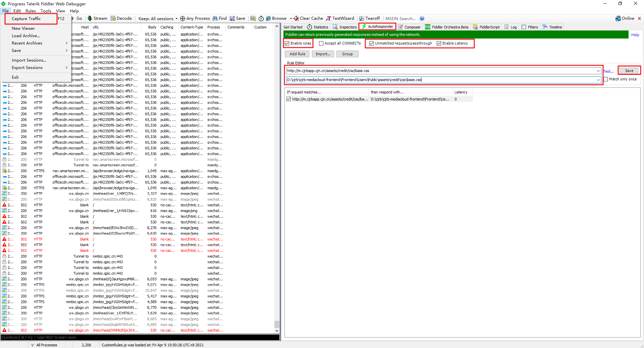Click the Test... link
The width and height of the screenshot is (644, 348).
point(608,71)
